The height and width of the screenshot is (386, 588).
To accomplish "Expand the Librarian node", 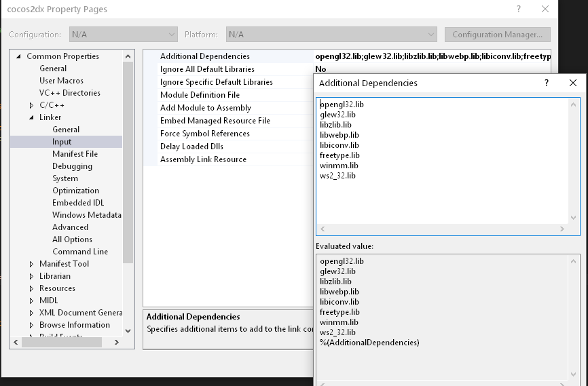I will tap(31, 276).
